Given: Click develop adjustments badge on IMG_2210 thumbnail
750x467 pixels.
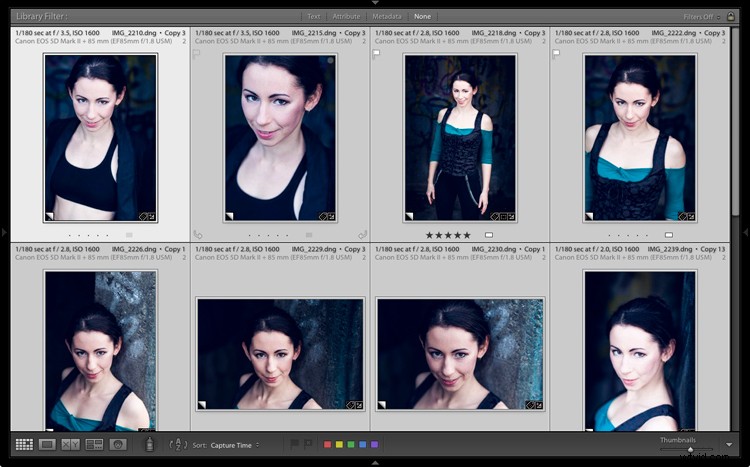Looking at the screenshot, I should pos(151,216).
